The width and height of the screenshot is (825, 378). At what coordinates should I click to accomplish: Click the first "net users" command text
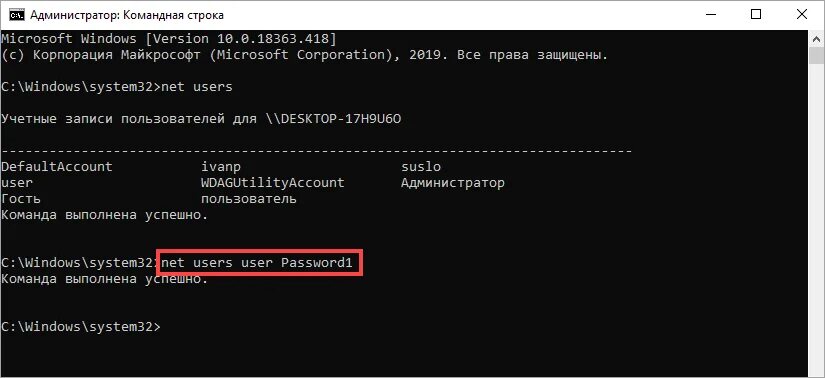197,86
